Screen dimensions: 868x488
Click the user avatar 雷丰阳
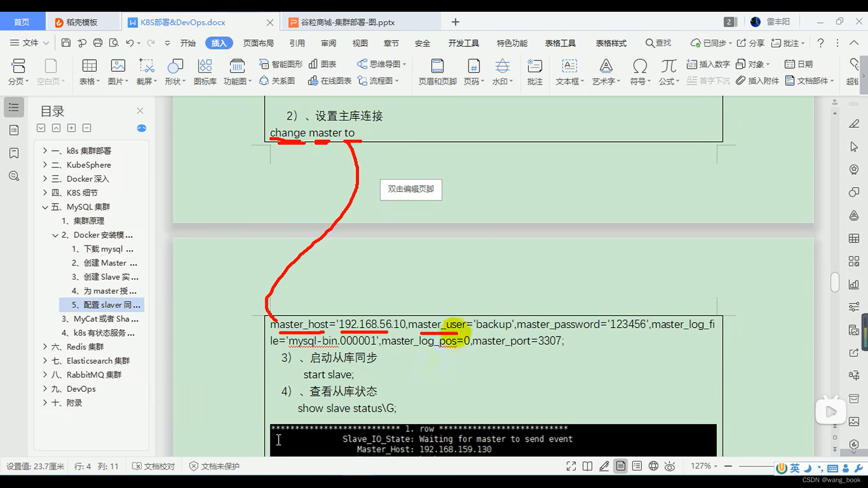click(770, 22)
